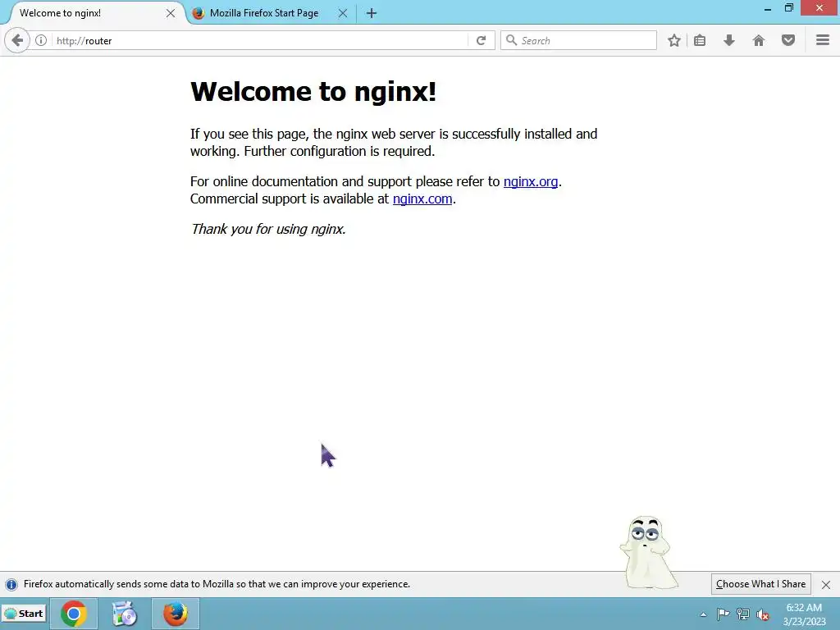
Task: Open the Start menu
Action: 24,614
